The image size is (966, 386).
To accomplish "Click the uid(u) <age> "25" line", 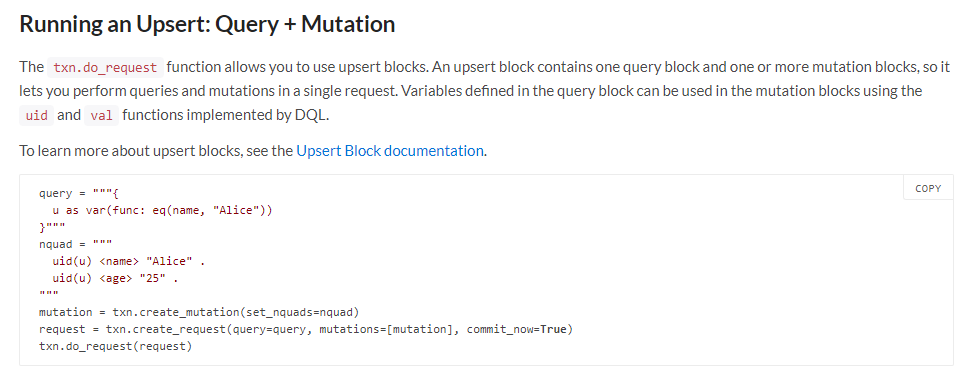I will click(115, 279).
